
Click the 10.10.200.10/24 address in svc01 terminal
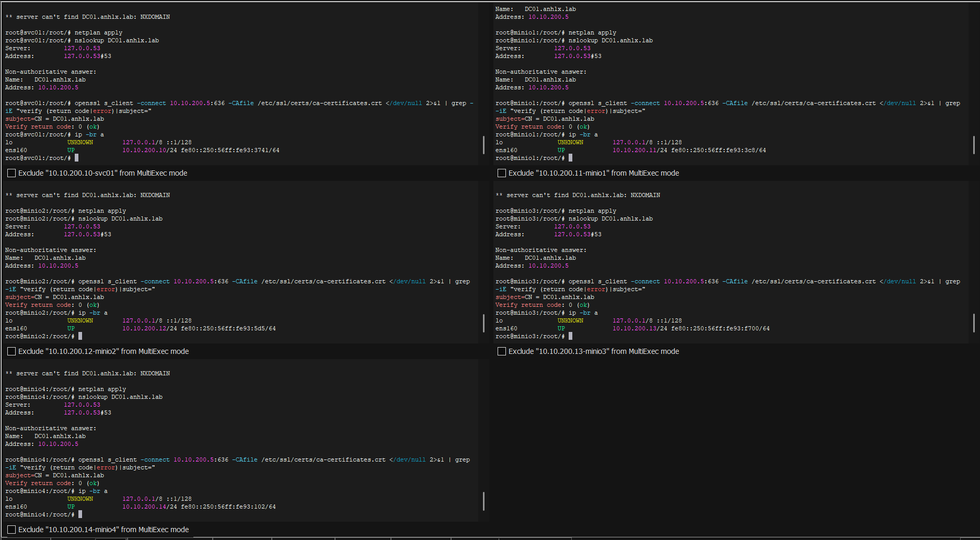point(149,151)
